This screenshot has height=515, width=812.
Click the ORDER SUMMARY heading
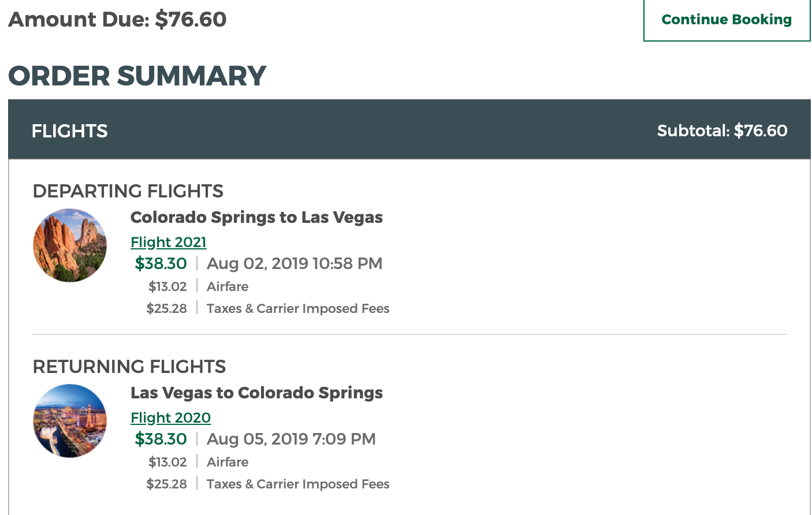pos(137,76)
